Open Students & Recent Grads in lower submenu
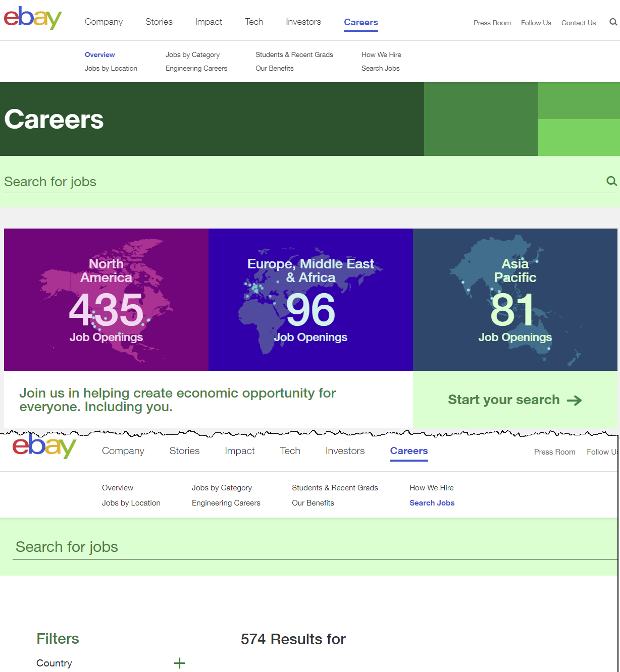The width and height of the screenshot is (620, 672). coord(335,488)
